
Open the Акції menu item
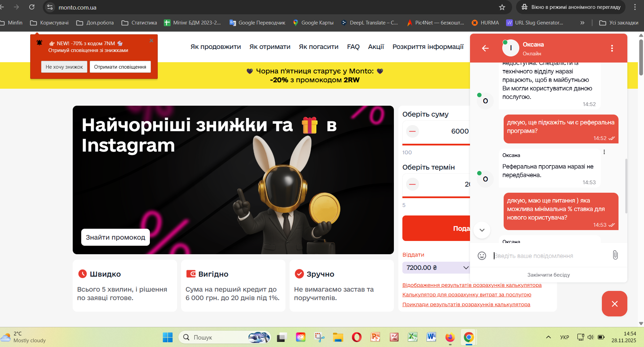(x=376, y=47)
